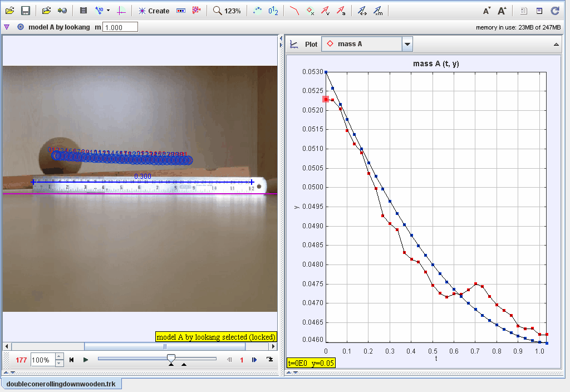Toggle the stretch vectors icon
Image resolution: width=570 pixels, height=392 pixels.
pos(362,11)
